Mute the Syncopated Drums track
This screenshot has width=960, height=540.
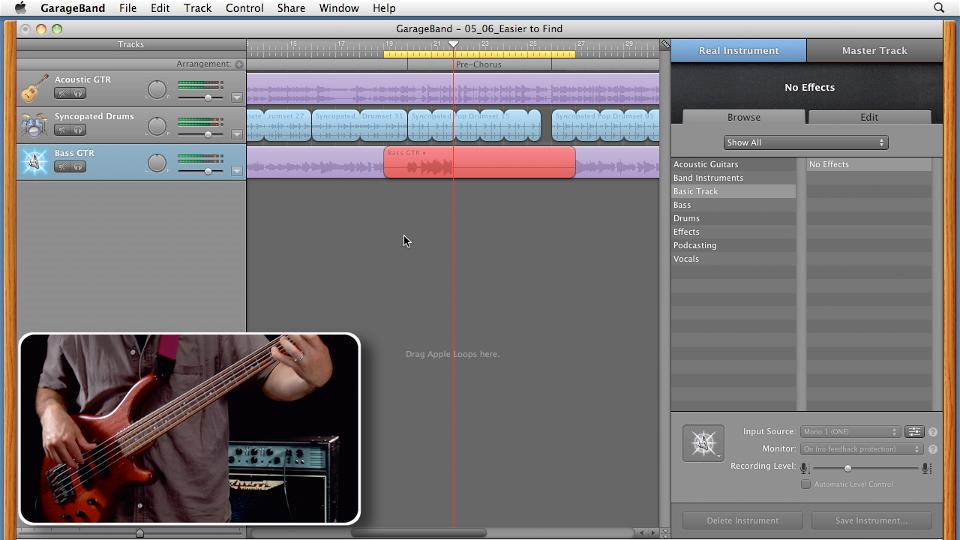(62, 130)
